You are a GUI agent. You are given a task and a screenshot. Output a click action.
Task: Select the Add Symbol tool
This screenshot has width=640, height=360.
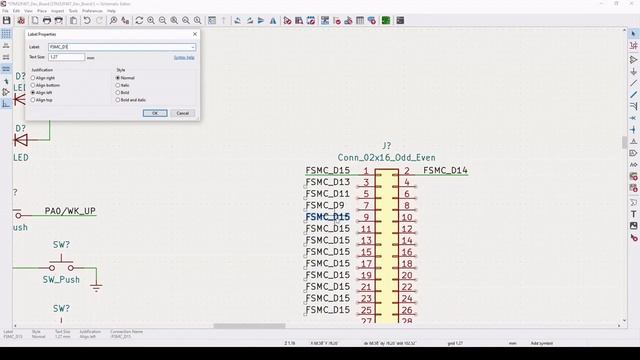(633, 60)
